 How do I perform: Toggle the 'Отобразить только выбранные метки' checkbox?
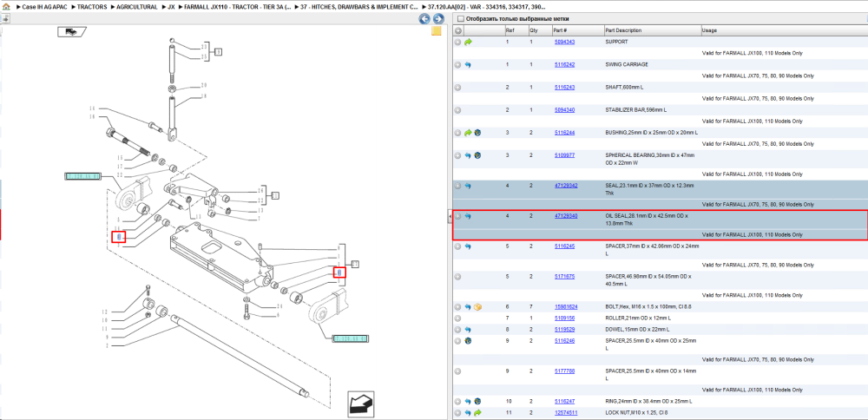[x=461, y=19]
